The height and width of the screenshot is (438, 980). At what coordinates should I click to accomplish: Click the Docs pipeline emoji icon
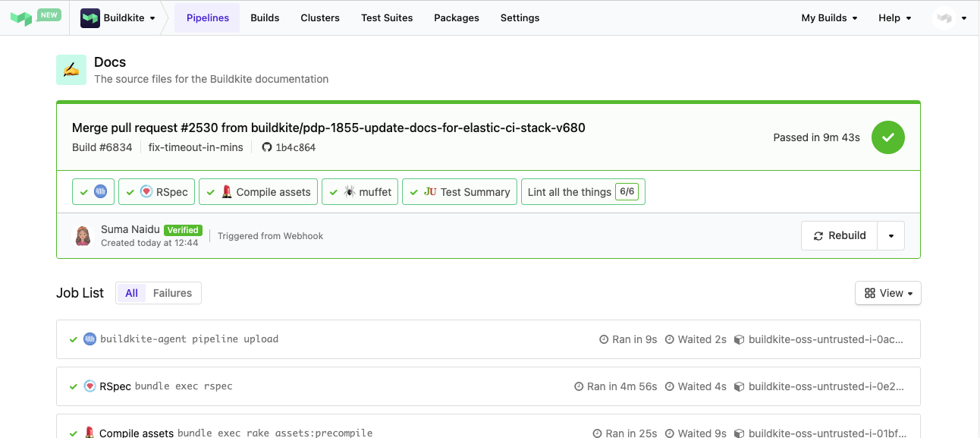(x=71, y=71)
